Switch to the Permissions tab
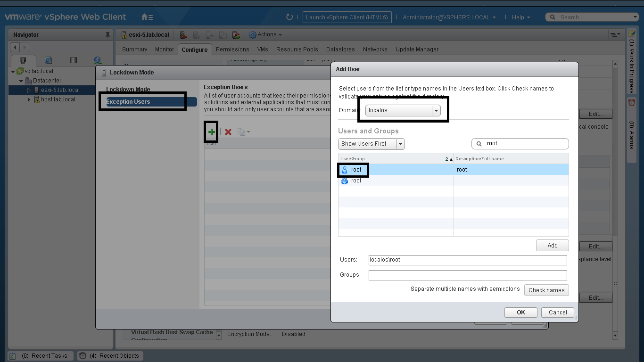644x362 pixels. coord(232,49)
